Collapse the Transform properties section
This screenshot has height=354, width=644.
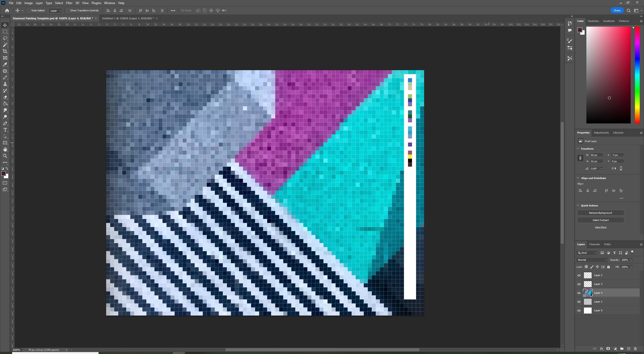(578, 149)
